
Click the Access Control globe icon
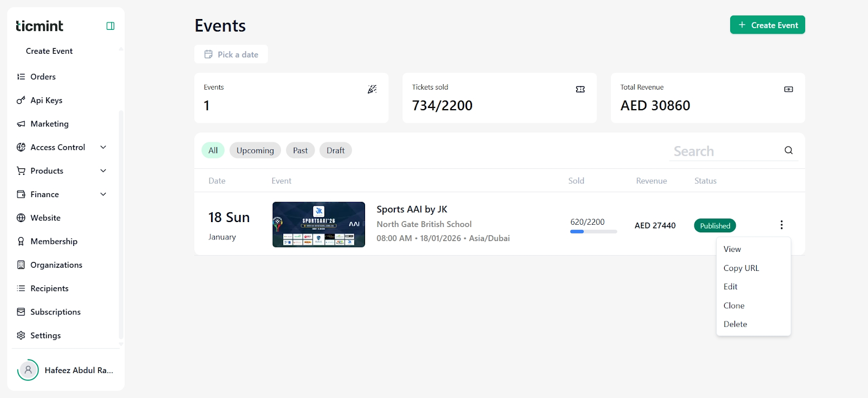[x=21, y=147]
